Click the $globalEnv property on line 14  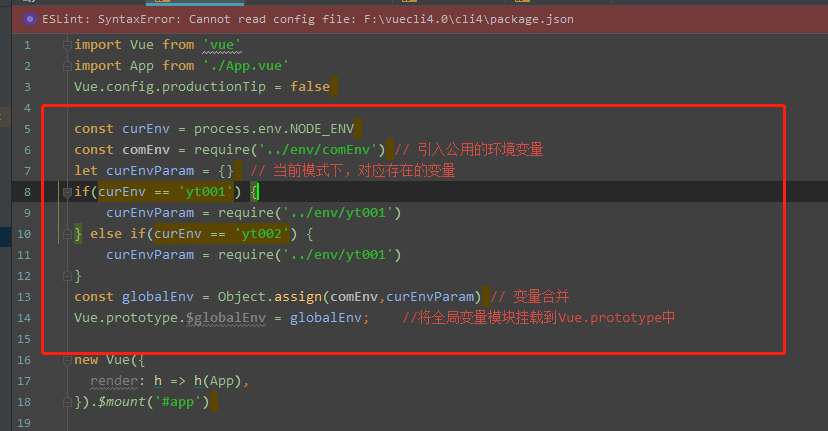click(229, 318)
